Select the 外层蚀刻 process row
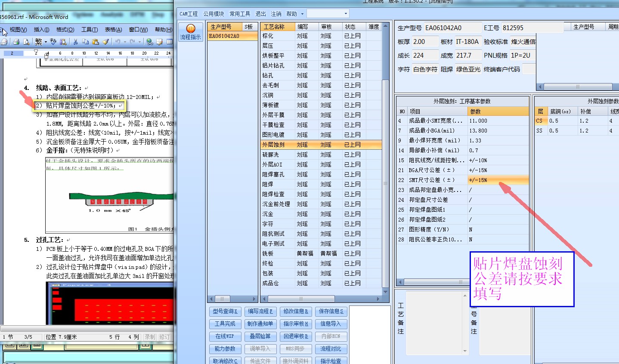 point(321,145)
